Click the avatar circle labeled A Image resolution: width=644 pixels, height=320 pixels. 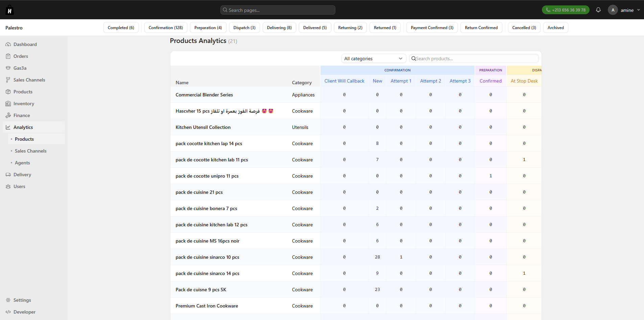(x=613, y=10)
